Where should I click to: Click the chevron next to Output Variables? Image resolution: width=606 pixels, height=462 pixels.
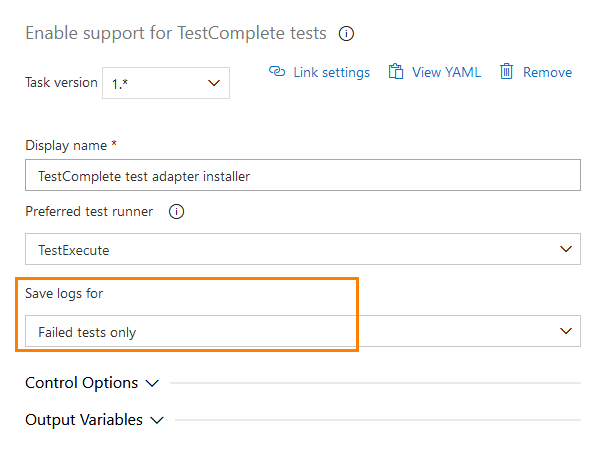click(x=156, y=421)
